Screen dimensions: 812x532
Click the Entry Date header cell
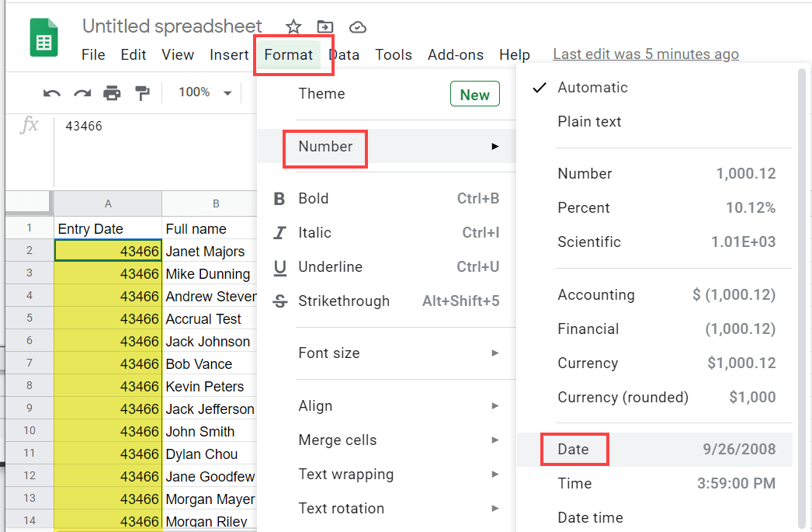pos(108,228)
